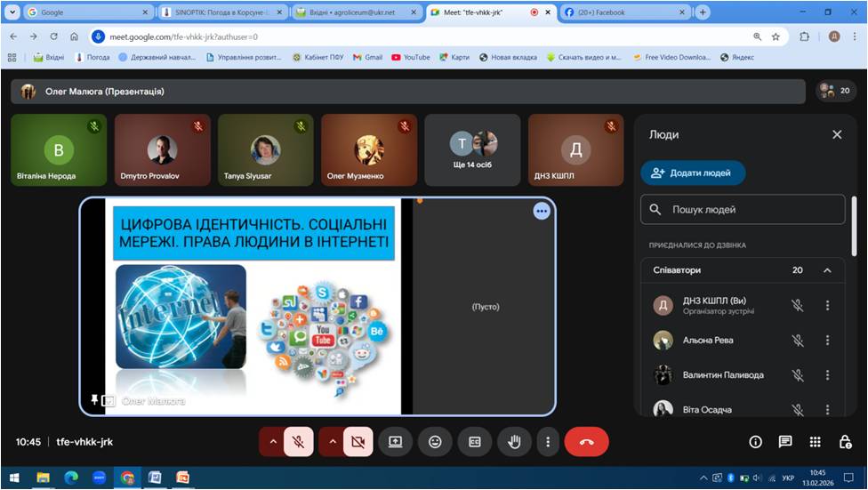This screenshot has height=490, width=868.
Task: Open chat with everyone icon
Action: point(785,442)
